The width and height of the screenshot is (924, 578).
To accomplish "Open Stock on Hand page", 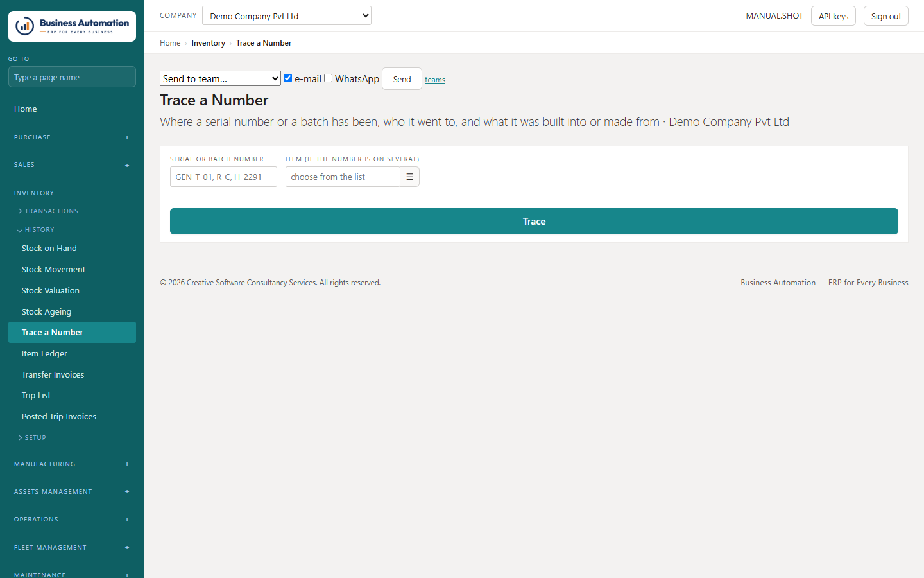I will (72, 248).
